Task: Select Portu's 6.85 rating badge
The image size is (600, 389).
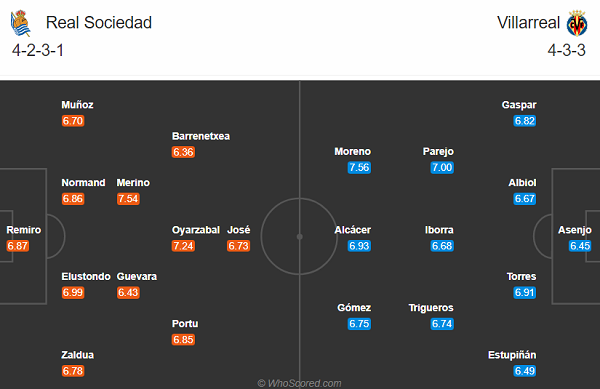Action: pos(183,340)
